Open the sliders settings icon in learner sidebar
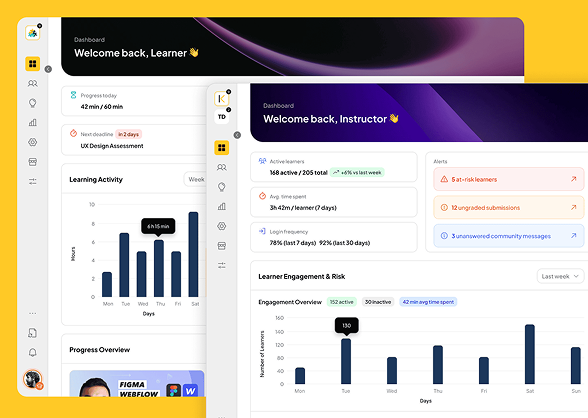Image resolution: width=588 pixels, height=418 pixels. click(x=33, y=181)
